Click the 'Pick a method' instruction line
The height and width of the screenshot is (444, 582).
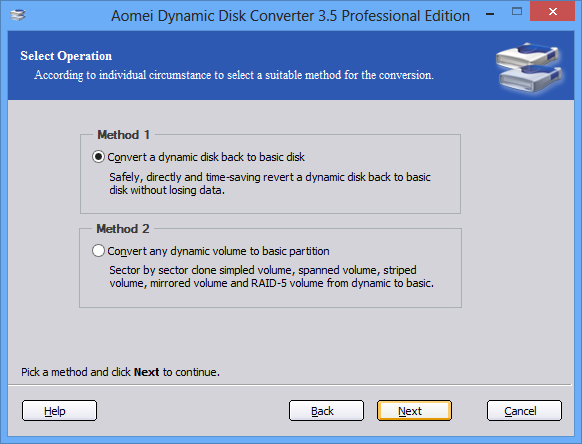[120, 372]
